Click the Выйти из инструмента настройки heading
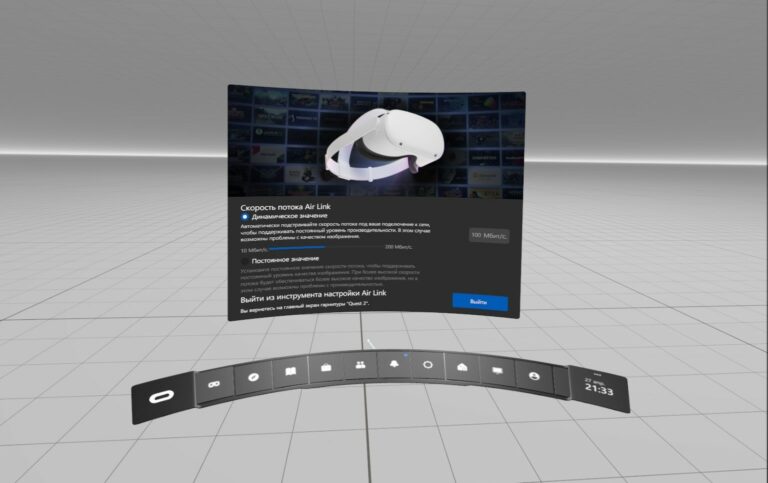 point(313,295)
